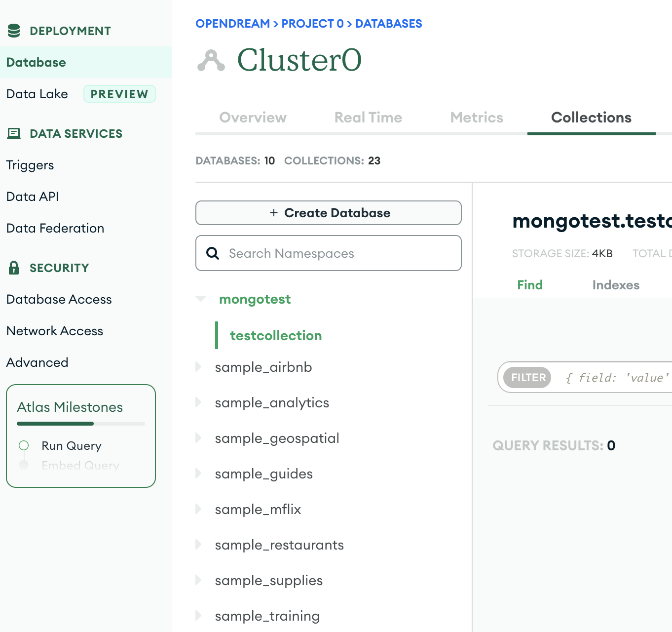Select the sample_guides database name
Screen dimensions: 672x632
264,474
